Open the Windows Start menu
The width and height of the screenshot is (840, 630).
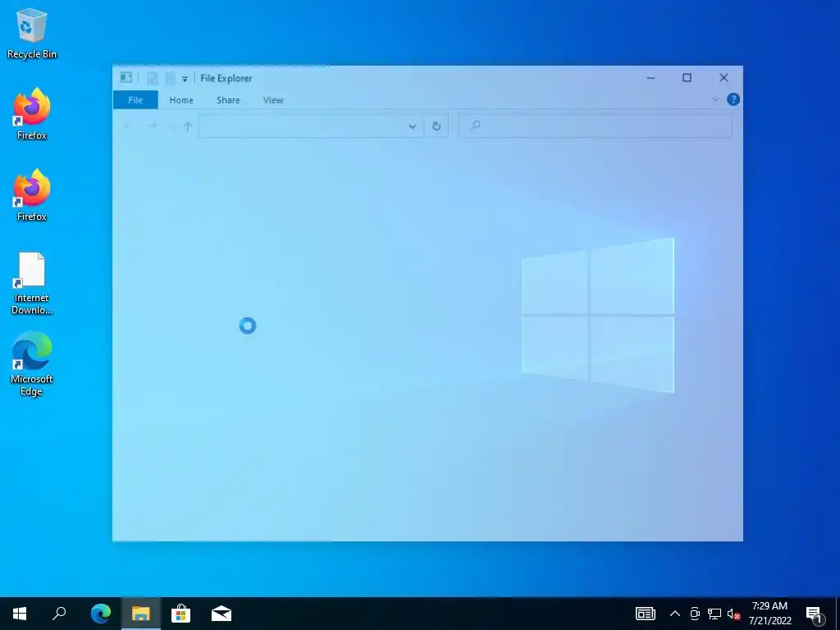[20, 614]
